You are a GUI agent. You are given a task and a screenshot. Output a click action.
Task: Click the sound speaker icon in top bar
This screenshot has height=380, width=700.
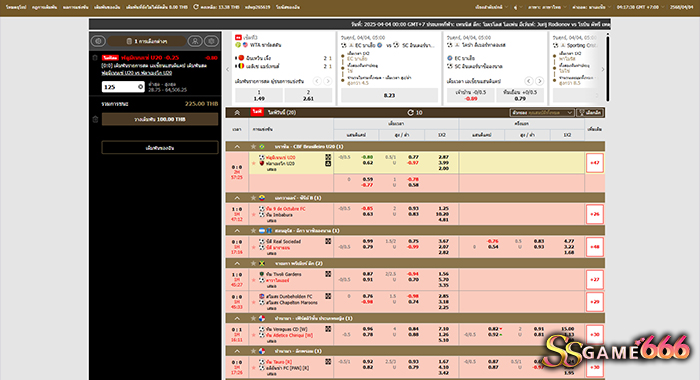click(515, 7)
